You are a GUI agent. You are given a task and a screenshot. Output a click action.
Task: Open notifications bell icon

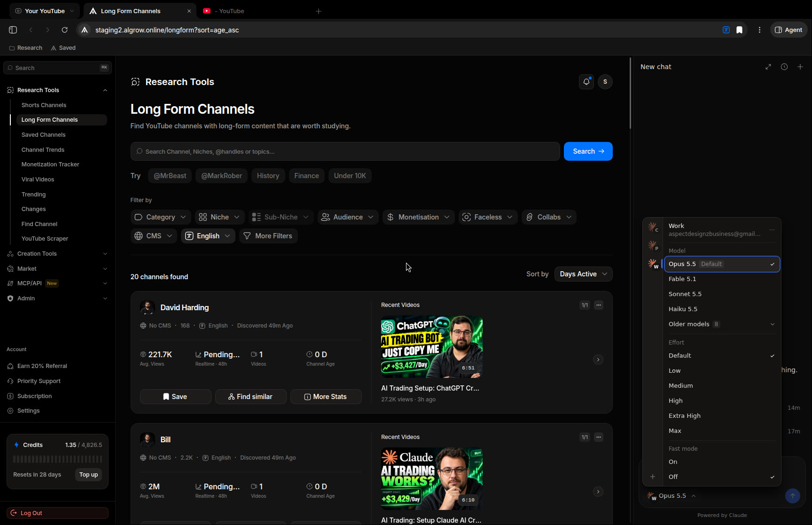point(586,82)
